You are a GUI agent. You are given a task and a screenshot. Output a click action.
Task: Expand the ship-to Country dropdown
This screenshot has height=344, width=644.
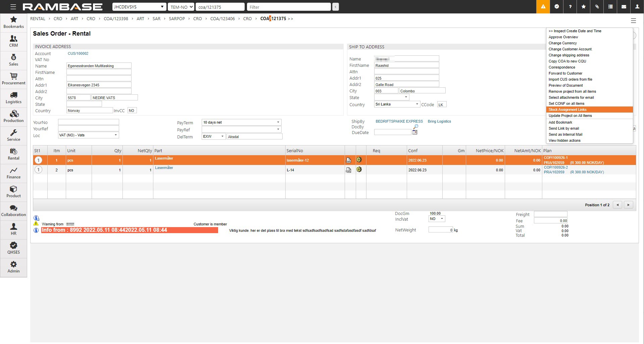tap(417, 104)
